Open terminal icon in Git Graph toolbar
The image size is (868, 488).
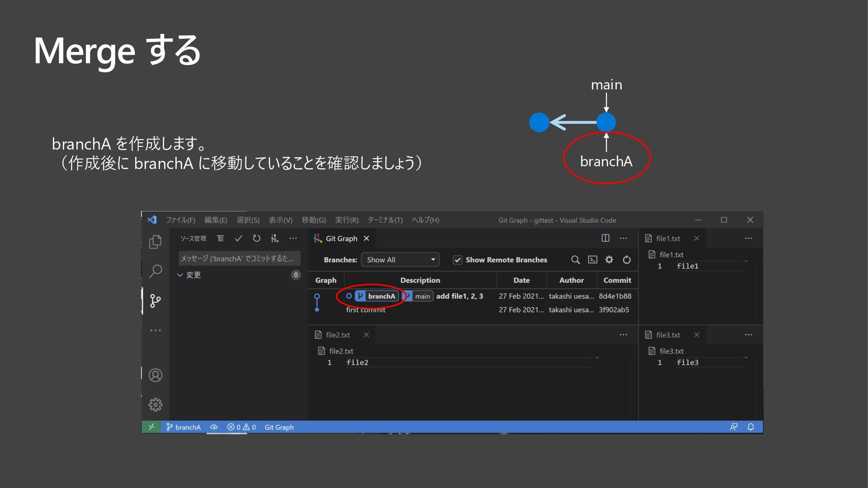coord(592,260)
